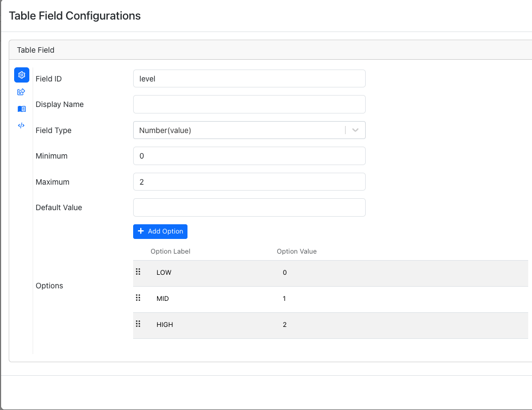
Task: Click the Maximum value field showing 2
Action: click(249, 181)
